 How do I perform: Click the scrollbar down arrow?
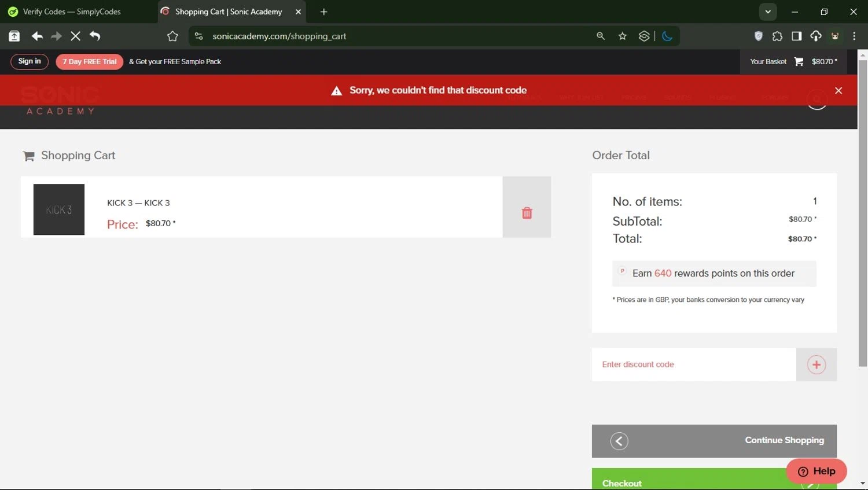click(x=863, y=483)
